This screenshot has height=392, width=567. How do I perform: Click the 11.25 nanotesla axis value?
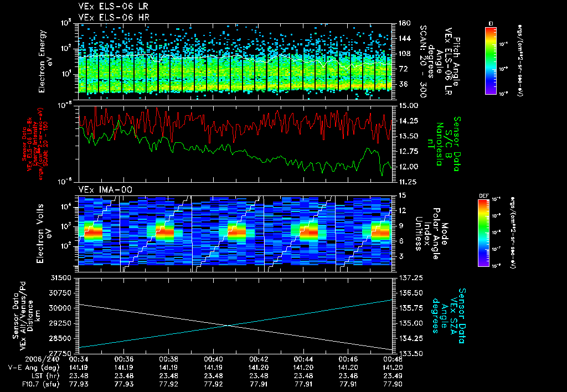[408, 182]
